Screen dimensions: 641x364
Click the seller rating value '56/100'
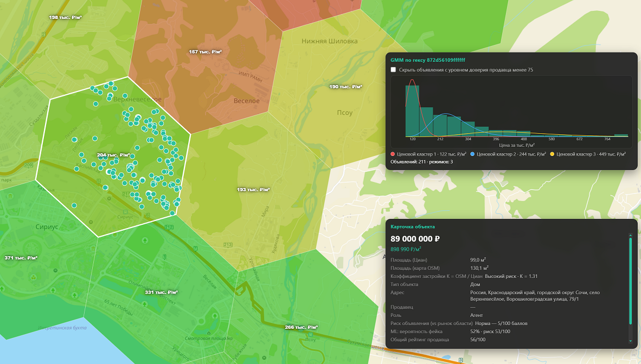point(478,340)
